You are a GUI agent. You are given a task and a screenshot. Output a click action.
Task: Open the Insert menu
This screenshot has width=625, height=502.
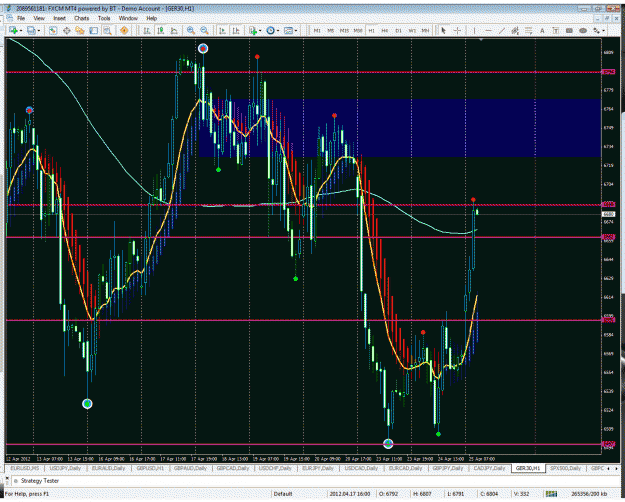click(x=59, y=18)
